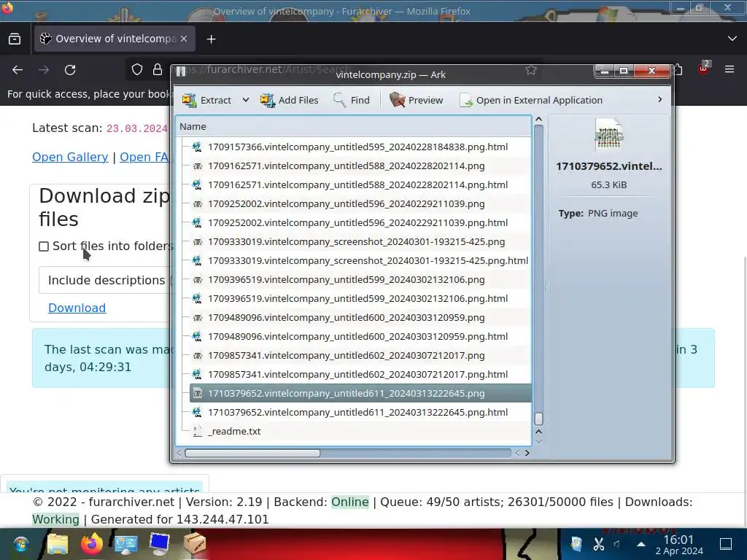Expand hidden system tray icons arrow
The width and height of the screenshot is (747, 560).
point(641,544)
